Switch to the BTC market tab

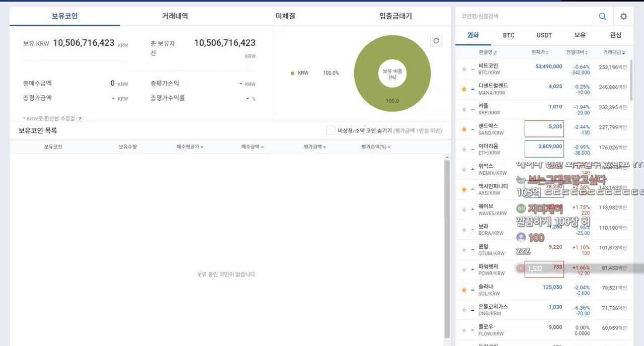pos(508,35)
